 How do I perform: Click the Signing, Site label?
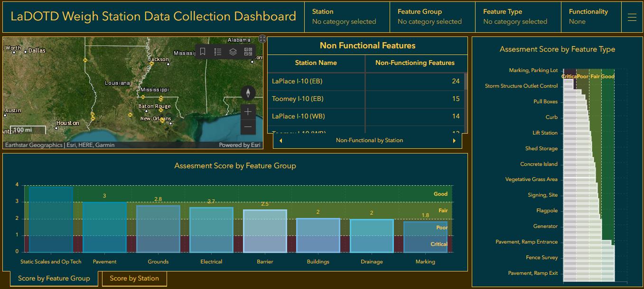pyautogui.click(x=543, y=195)
